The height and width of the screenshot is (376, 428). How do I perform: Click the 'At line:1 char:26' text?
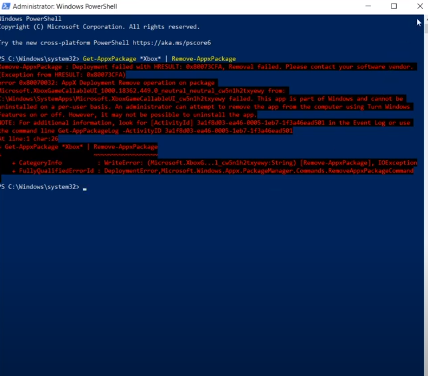tap(29, 139)
